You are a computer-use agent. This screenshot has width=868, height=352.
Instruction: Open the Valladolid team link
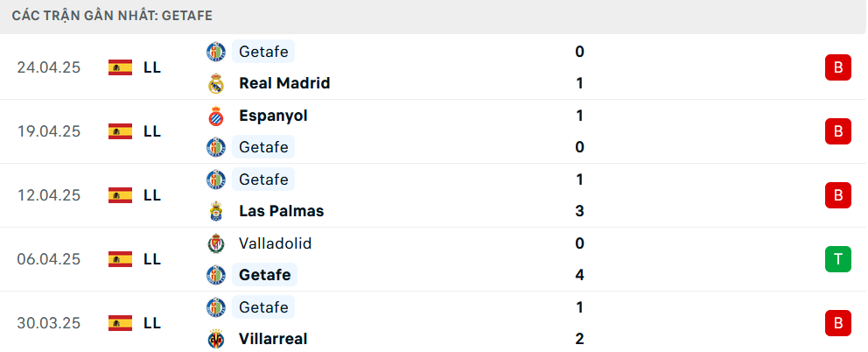pos(275,243)
